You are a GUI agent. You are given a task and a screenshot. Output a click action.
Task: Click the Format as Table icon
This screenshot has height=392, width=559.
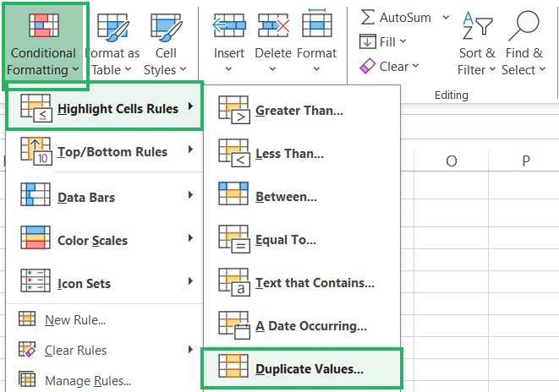point(113,27)
